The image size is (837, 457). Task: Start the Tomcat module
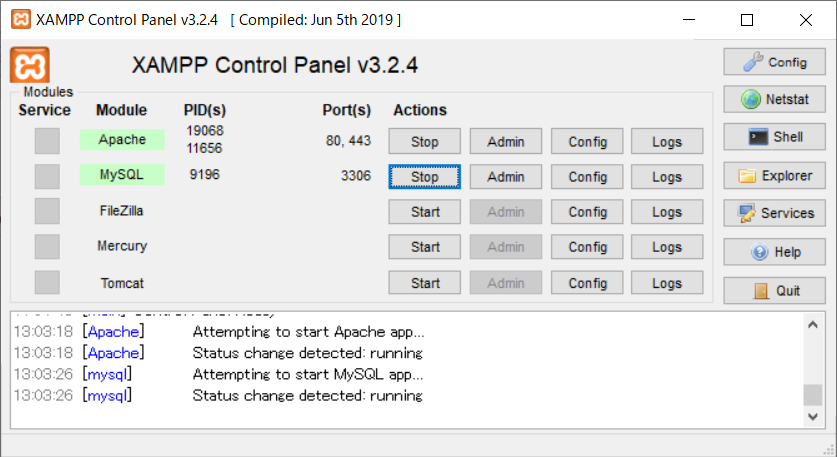424,283
